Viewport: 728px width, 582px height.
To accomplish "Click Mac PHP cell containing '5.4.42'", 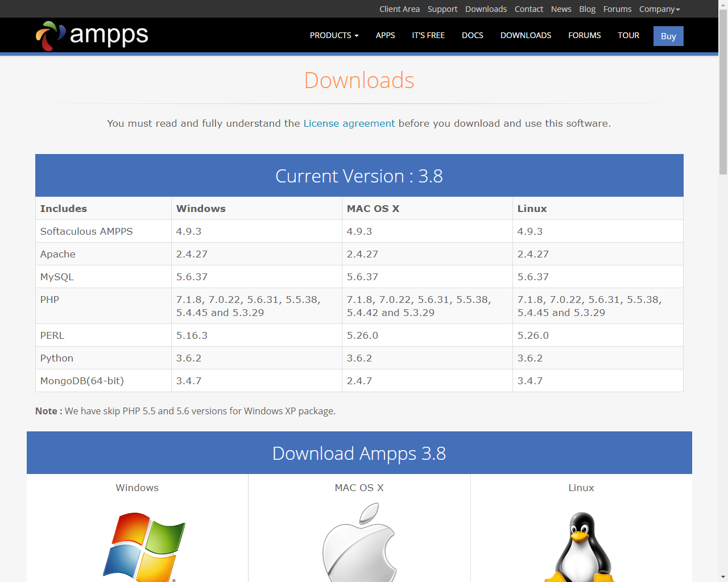I will coord(427,306).
